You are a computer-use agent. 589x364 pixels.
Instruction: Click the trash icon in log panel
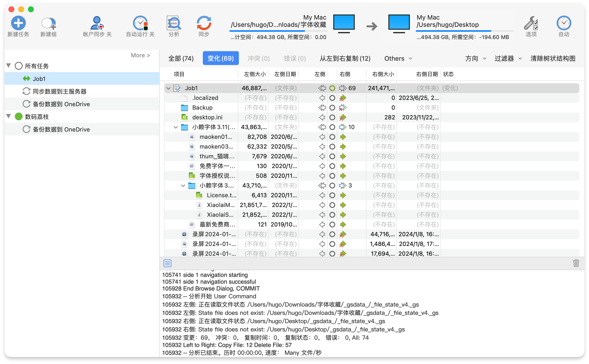point(576,263)
